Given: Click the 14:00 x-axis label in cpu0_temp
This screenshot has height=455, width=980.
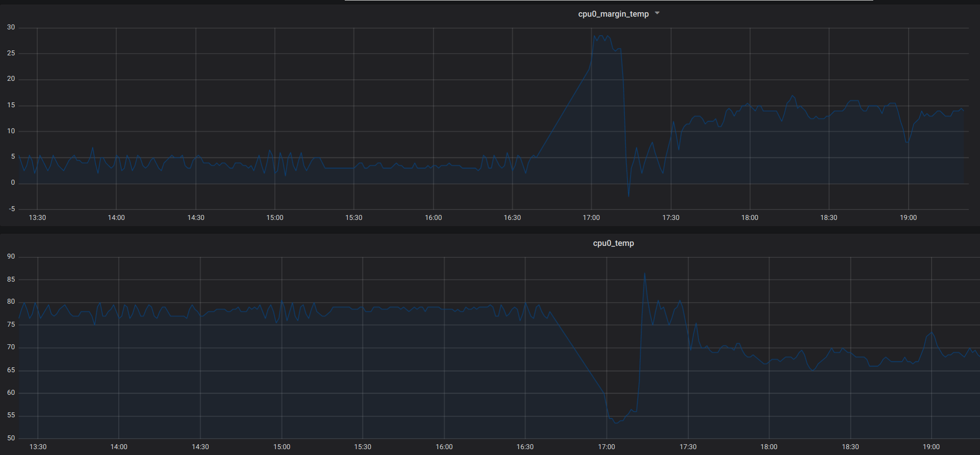Looking at the screenshot, I should click(x=119, y=447).
